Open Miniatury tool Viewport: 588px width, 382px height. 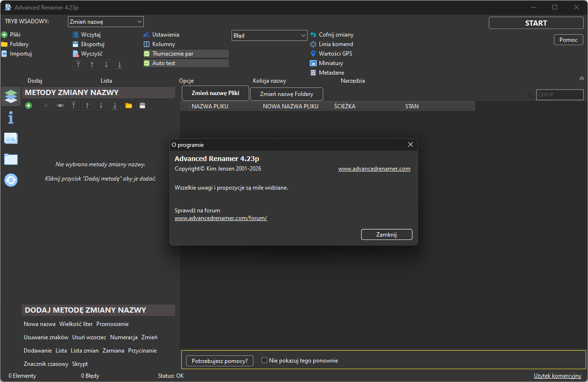327,63
